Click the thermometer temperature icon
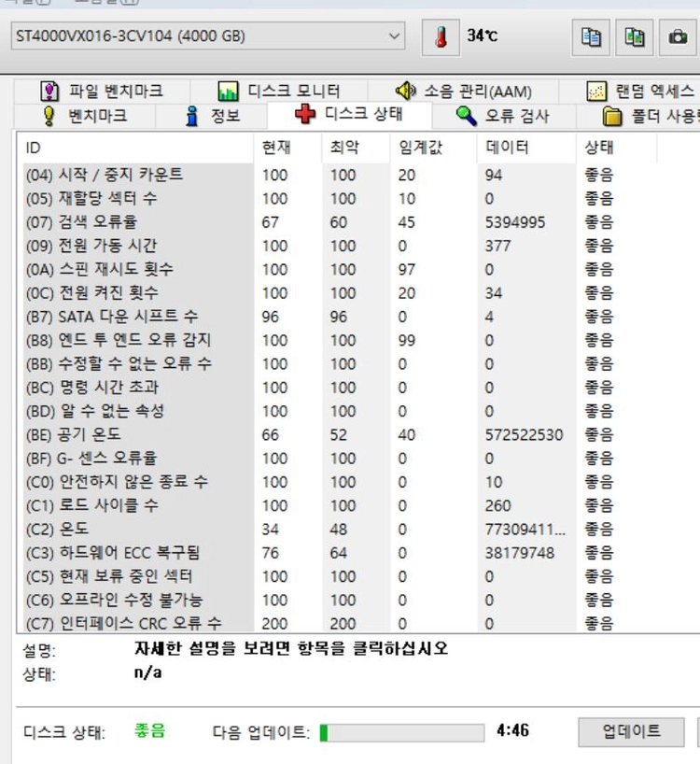This screenshot has width=700, height=764. click(x=441, y=37)
